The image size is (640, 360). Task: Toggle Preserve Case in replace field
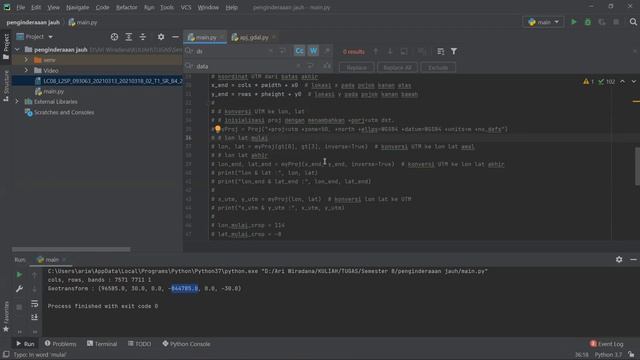tap(327, 66)
